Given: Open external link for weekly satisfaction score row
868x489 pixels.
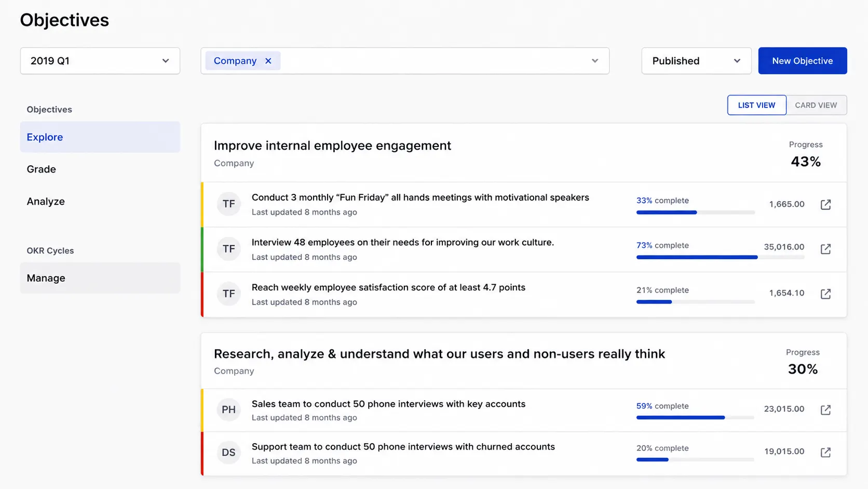Looking at the screenshot, I should pos(825,294).
